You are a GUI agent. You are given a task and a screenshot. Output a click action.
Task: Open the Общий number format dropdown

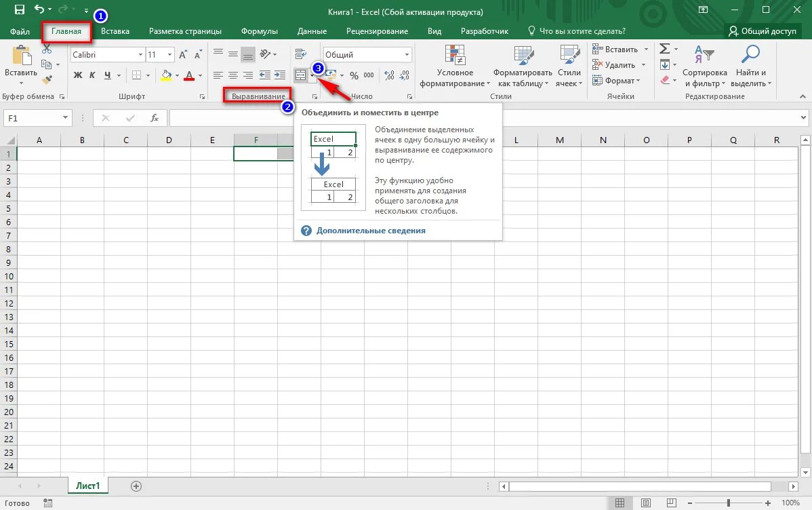click(x=407, y=54)
